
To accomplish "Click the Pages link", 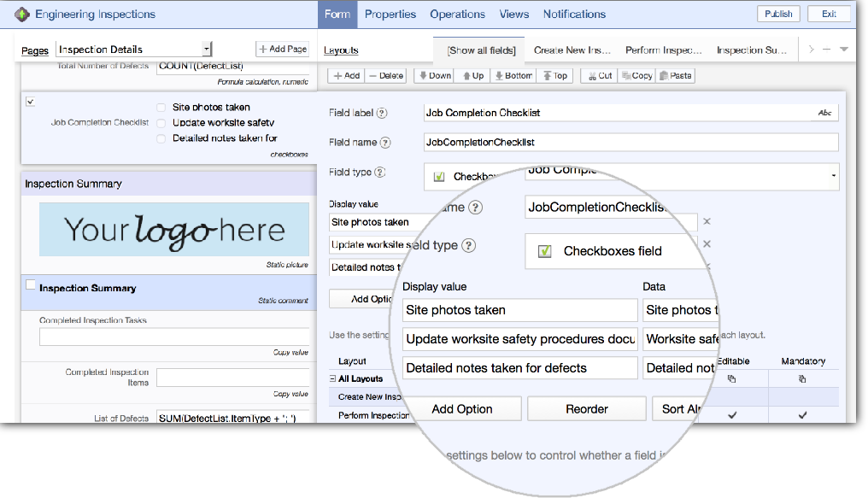I will 35,51.
